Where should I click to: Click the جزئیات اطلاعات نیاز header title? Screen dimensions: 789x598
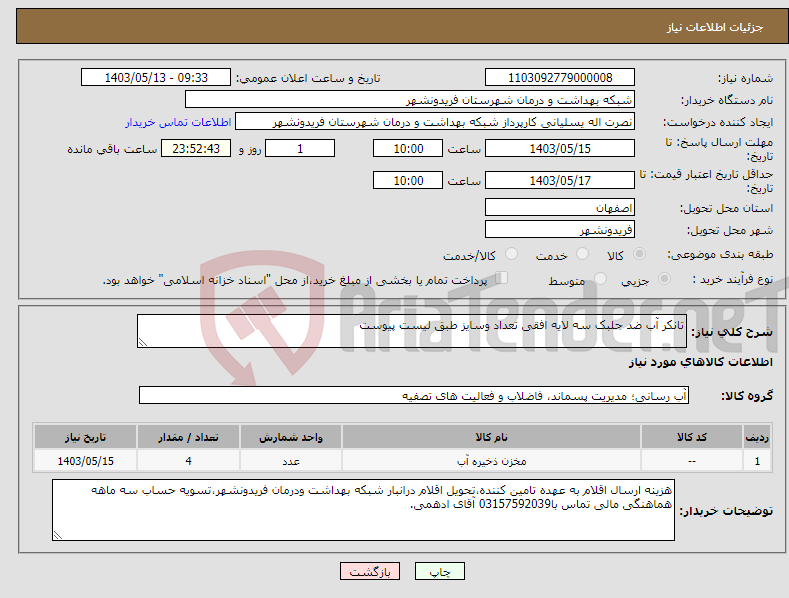pos(715,27)
